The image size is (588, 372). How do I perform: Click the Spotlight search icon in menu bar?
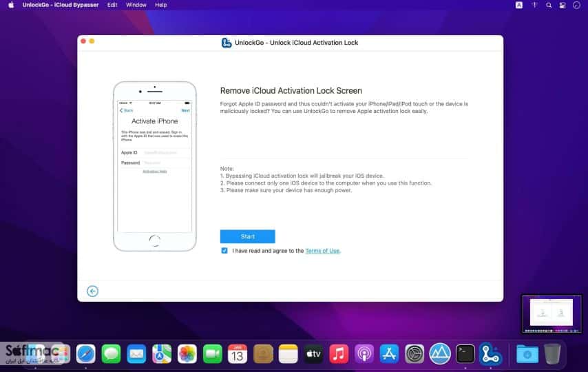point(549,5)
